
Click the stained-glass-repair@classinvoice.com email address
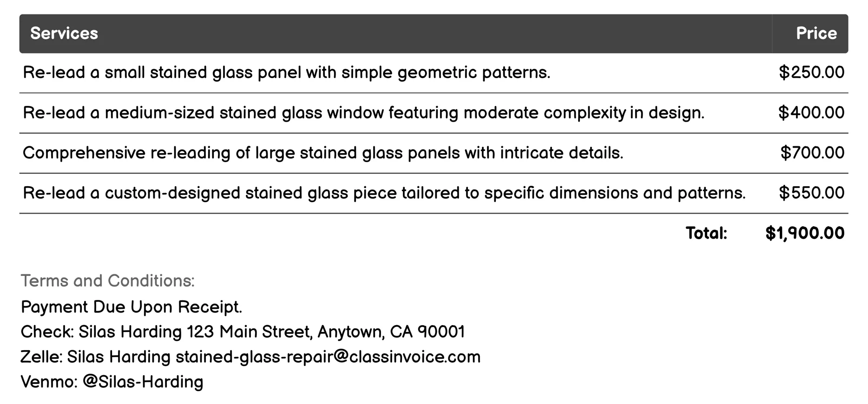[x=328, y=357]
